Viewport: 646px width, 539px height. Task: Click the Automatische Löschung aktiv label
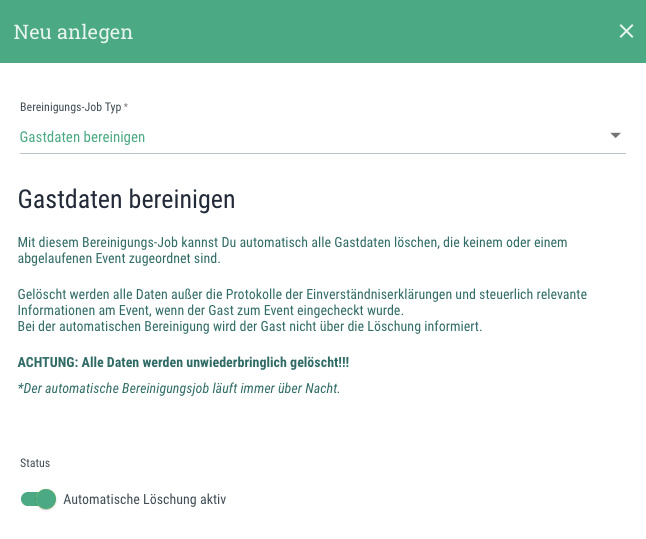pos(145,499)
